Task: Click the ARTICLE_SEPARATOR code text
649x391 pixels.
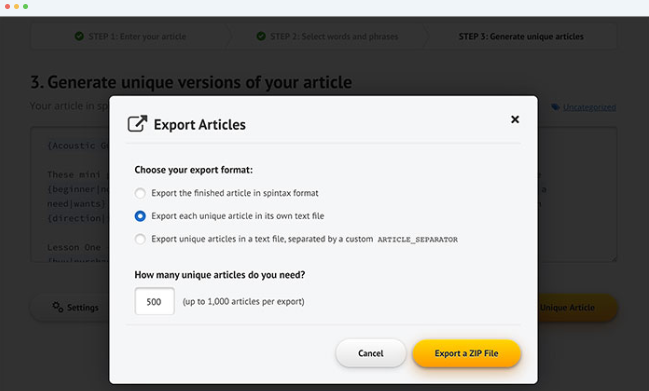Action: click(x=417, y=240)
